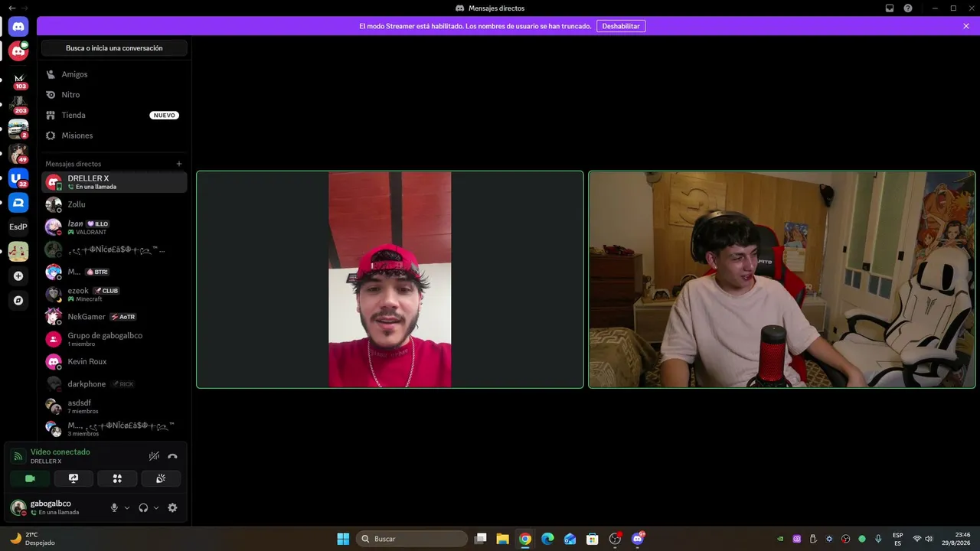Open the Kevin Roux direct message
The width and height of the screenshot is (980, 551).
[114, 361]
